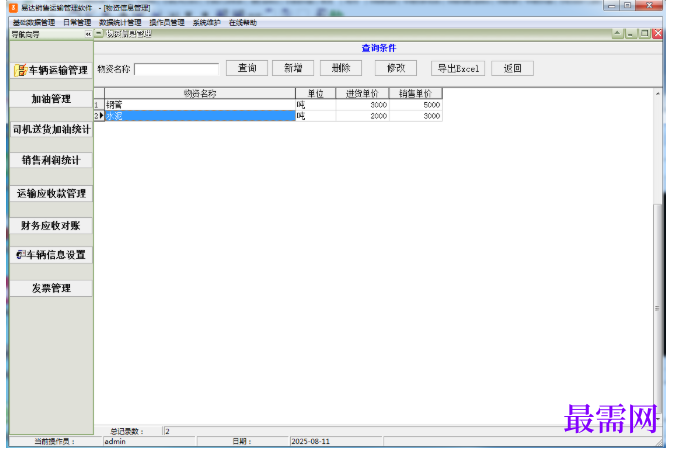
Task: Open the 基础数据管理 menu
Action: tap(34, 23)
